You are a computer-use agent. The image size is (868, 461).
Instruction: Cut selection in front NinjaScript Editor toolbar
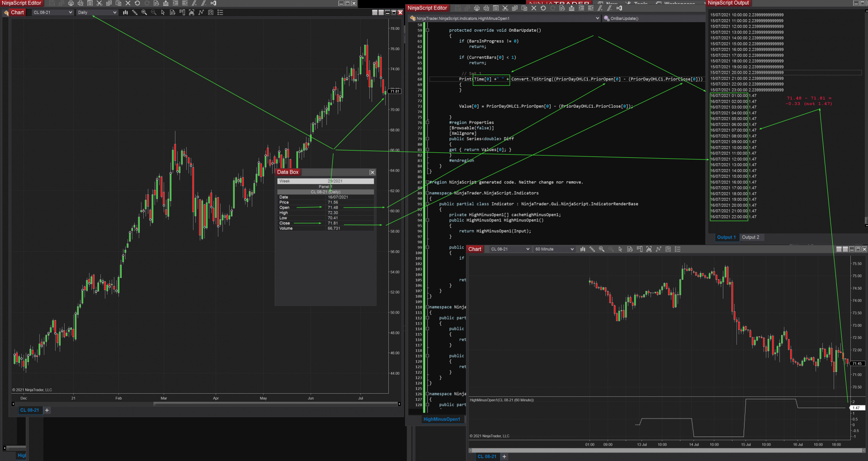[x=505, y=8]
